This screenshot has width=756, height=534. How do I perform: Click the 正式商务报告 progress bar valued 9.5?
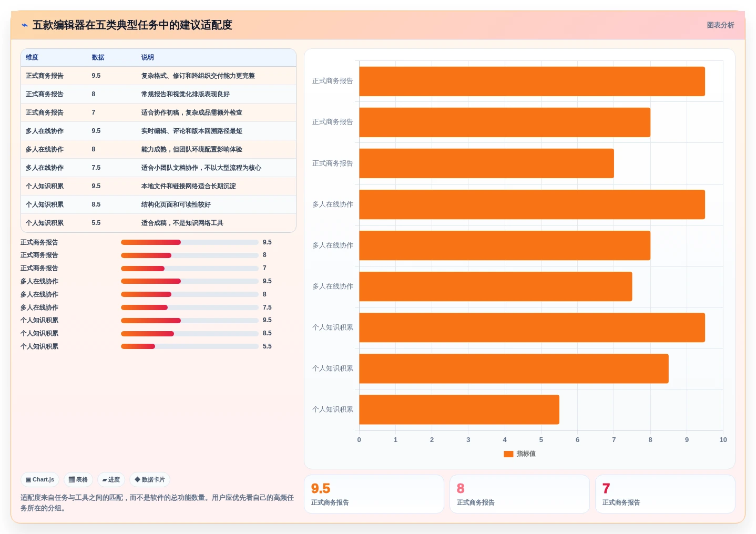(190, 242)
